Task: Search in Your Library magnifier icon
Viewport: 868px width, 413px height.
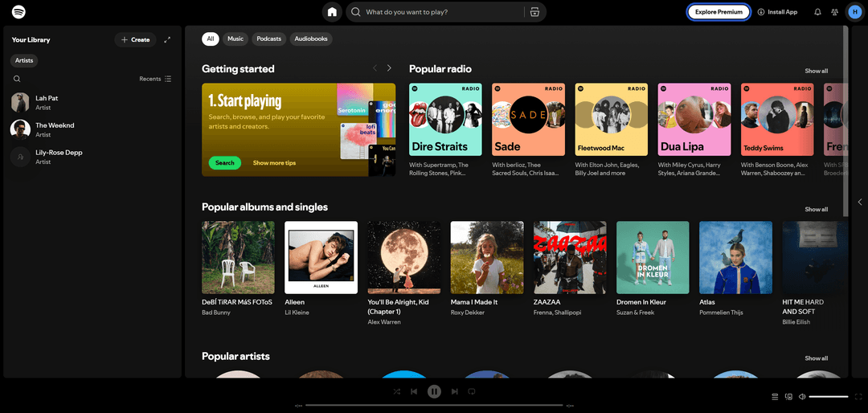Action: click(17, 79)
